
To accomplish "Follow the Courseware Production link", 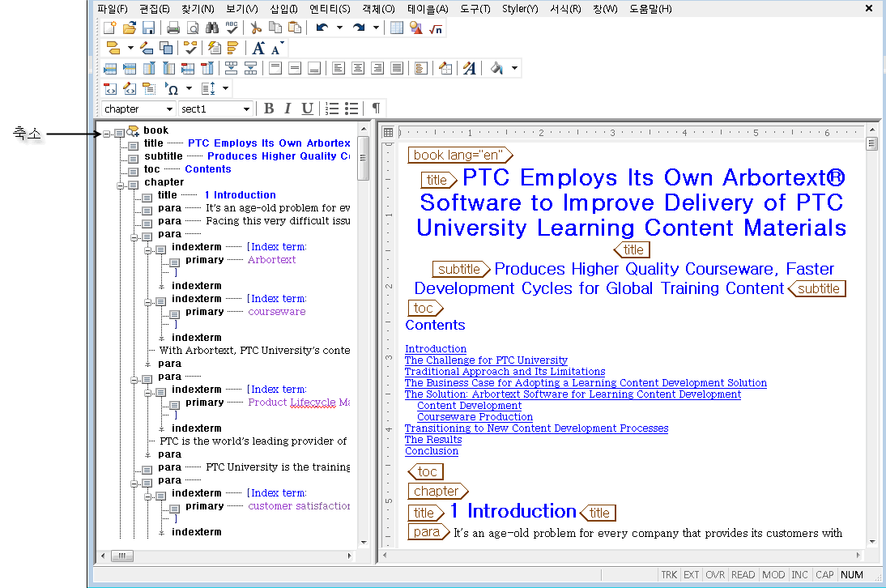I will pos(475,417).
